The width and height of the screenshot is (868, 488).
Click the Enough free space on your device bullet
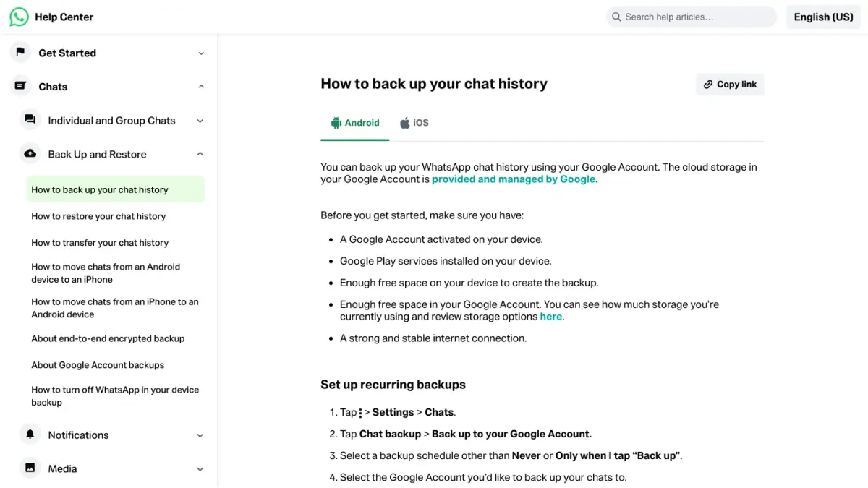pos(469,283)
